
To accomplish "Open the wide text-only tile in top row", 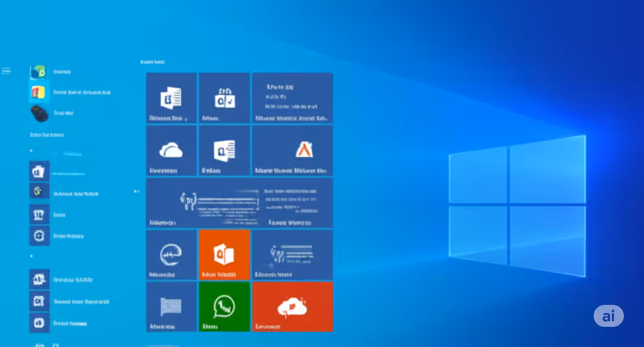I will (x=292, y=97).
